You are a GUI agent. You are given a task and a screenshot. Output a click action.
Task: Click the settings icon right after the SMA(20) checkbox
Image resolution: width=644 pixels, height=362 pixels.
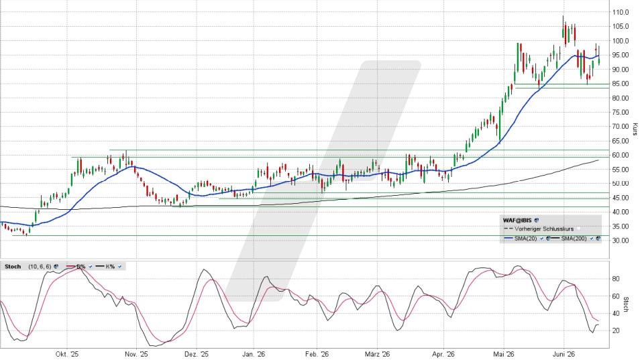pos(548,239)
